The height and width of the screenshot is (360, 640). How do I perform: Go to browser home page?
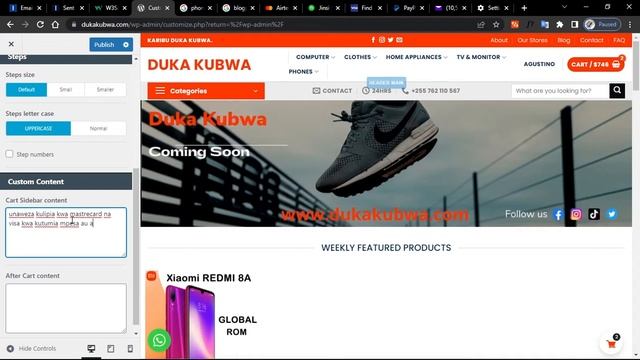point(56,24)
